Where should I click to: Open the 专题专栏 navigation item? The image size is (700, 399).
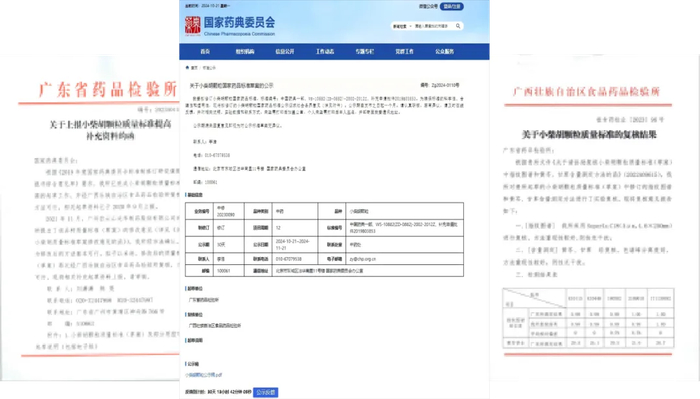click(x=365, y=51)
